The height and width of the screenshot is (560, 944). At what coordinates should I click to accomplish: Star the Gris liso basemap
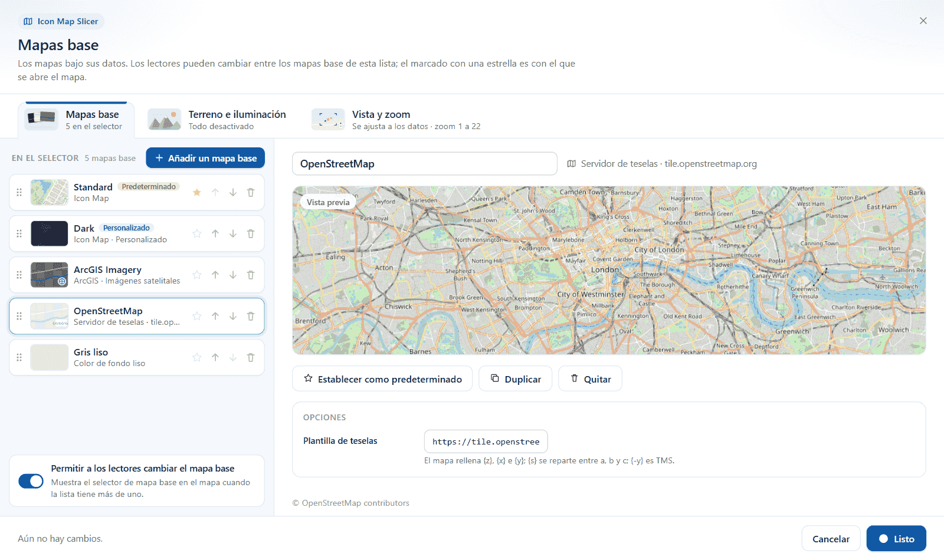[197, 357]
